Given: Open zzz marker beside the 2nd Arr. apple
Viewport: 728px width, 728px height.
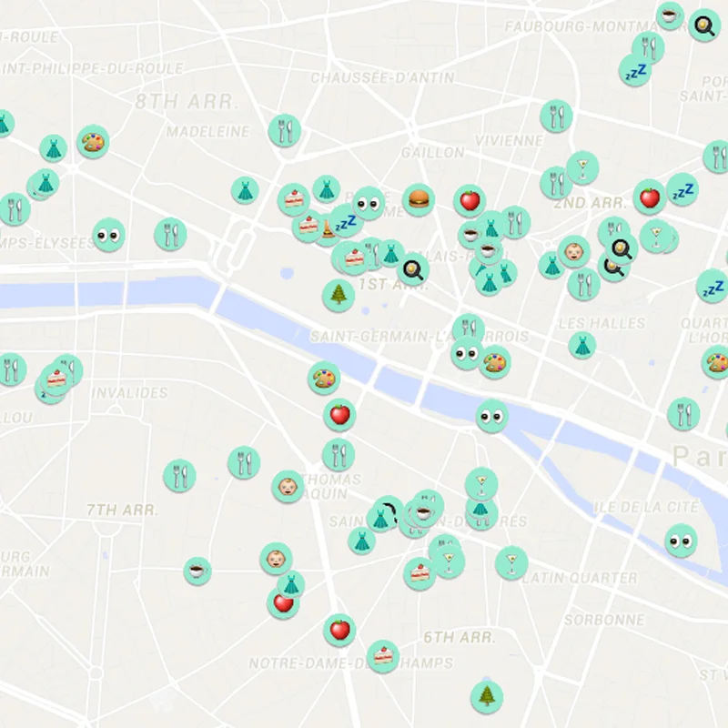Looking at the screenshot, I should click(682, 189).
